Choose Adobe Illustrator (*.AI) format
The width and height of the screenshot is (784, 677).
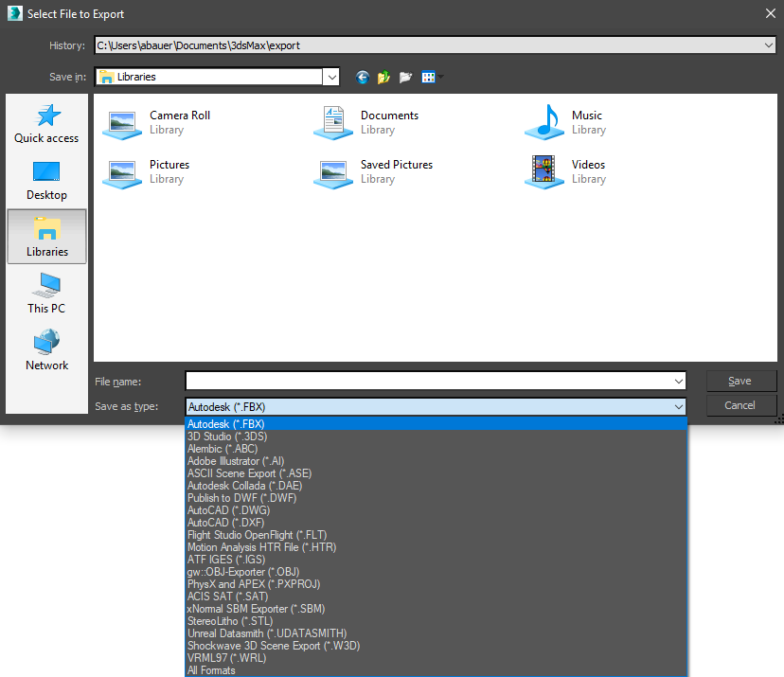(x=436, y=461)
